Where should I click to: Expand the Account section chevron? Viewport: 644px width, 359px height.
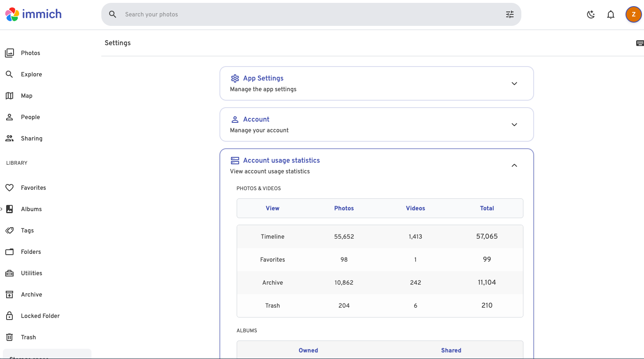click(514, 124)
